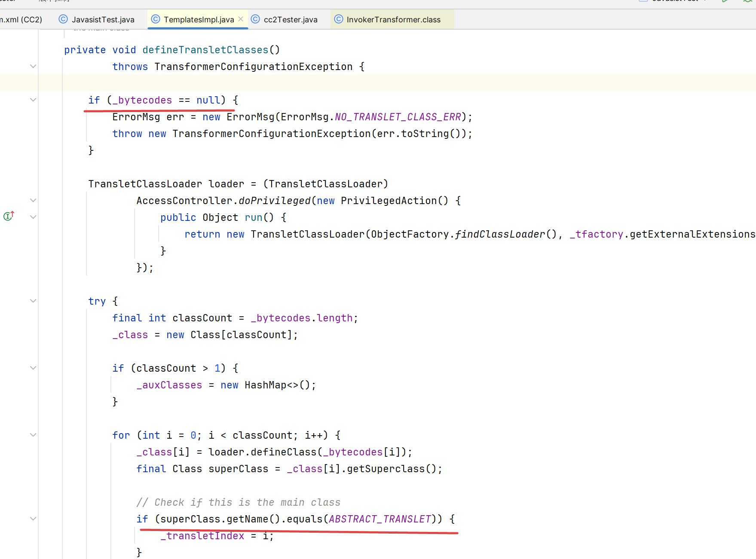Click the class icon on InvokerTransformer.class tab

[x=339, y=19]
